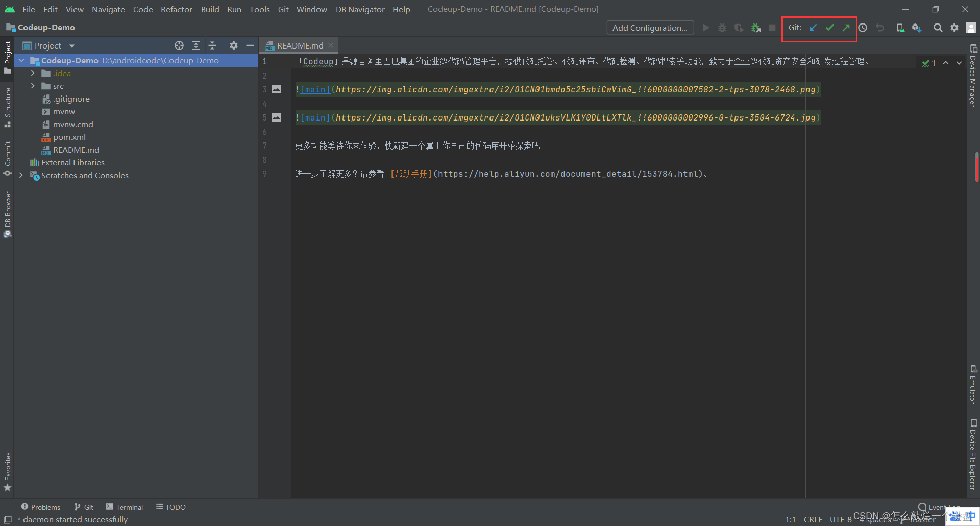This screenshot has width=980, height=526.
Task: Click the inspection checkmark widget in editor
Action: 928,63
